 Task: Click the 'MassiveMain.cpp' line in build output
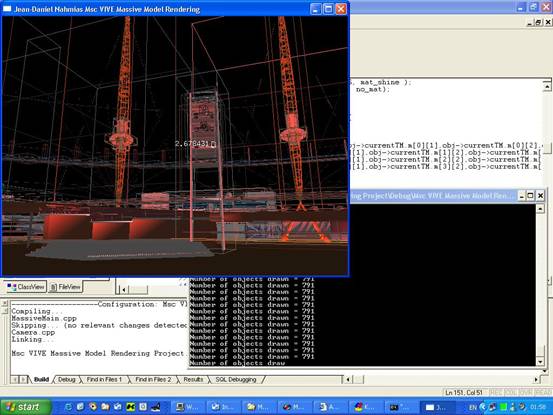[44, 318]
